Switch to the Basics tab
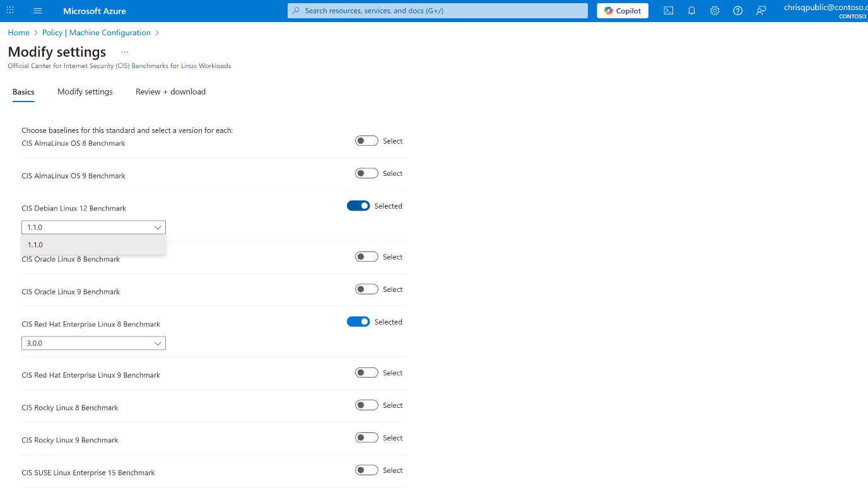Viewport: 868px width, 491px height. tap(23, 92)
